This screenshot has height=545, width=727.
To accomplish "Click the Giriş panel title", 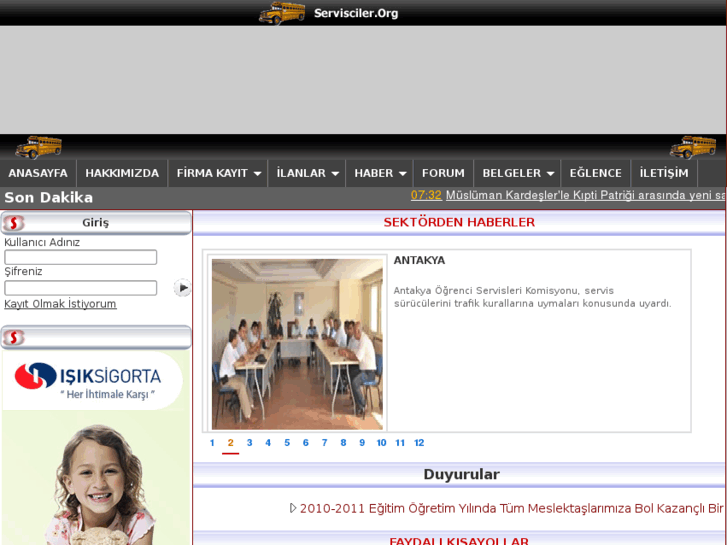I will click(x=96, y=223).
